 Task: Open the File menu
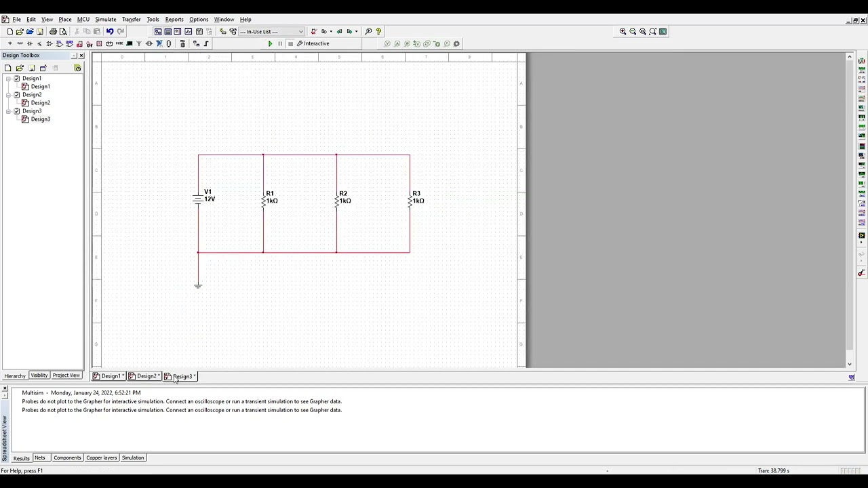[16, 19]
